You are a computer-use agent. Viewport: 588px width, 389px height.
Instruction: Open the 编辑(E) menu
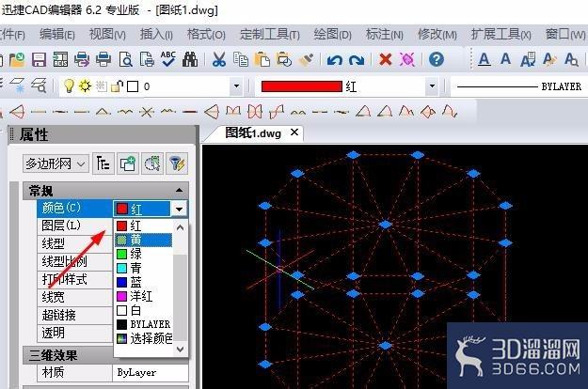57,35
